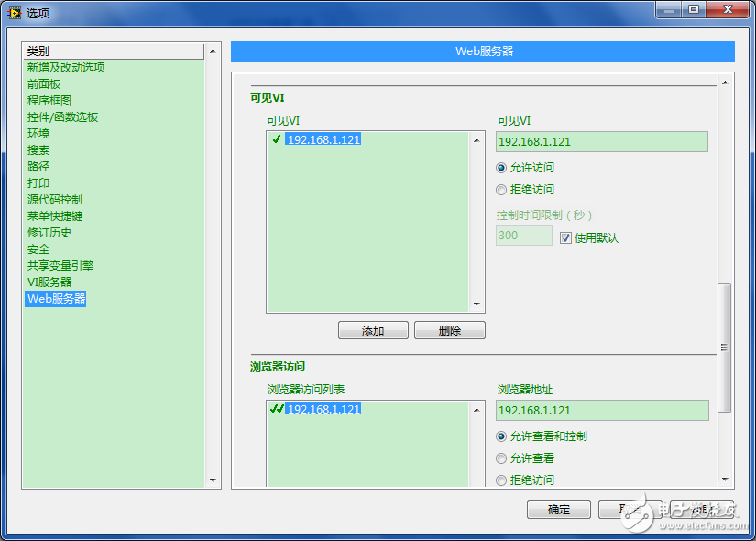
Task: Select 新增及改动选项 category
Action: click(66, 68)
